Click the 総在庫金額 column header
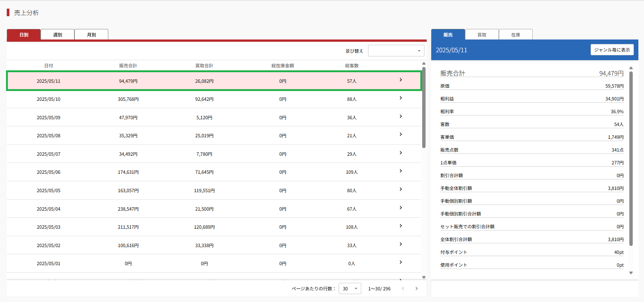This screenshot has height=302, width=644. (x=283, y=65)
